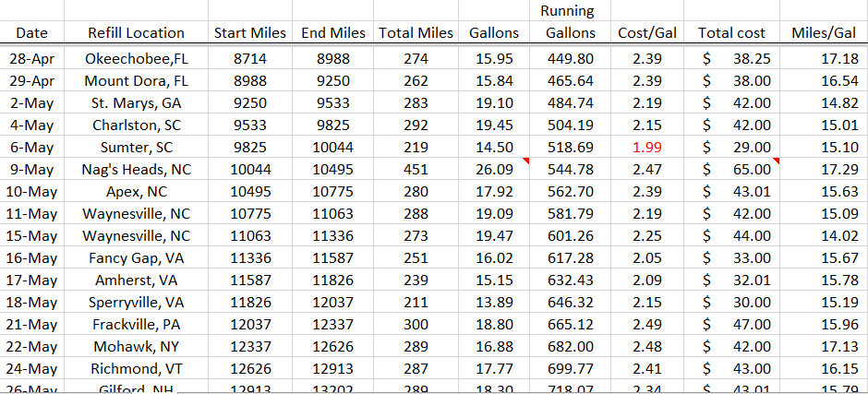868x394 pixels.
Task: Select the Start Miles header cell
Action: 251,32
